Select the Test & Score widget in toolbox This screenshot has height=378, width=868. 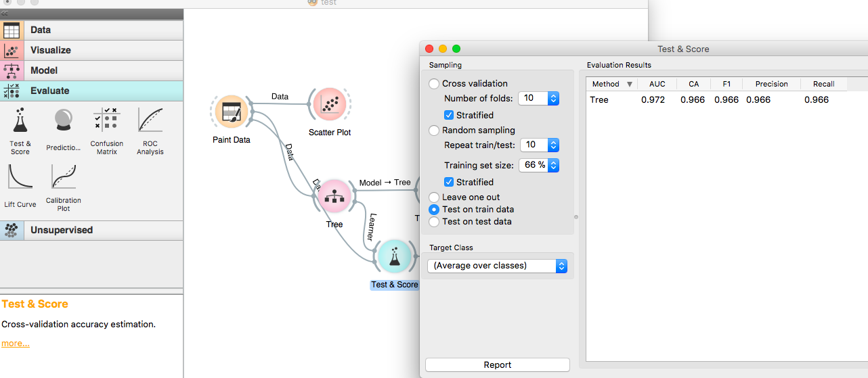[20, 131]
